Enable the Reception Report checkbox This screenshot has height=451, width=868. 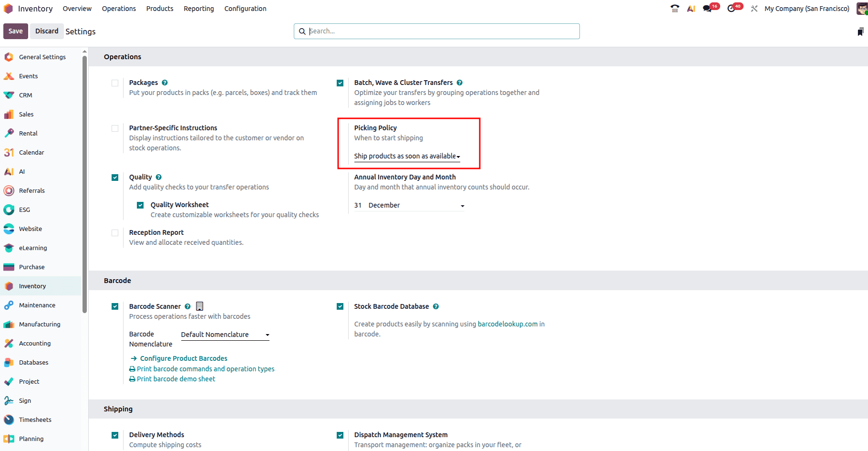115,233
